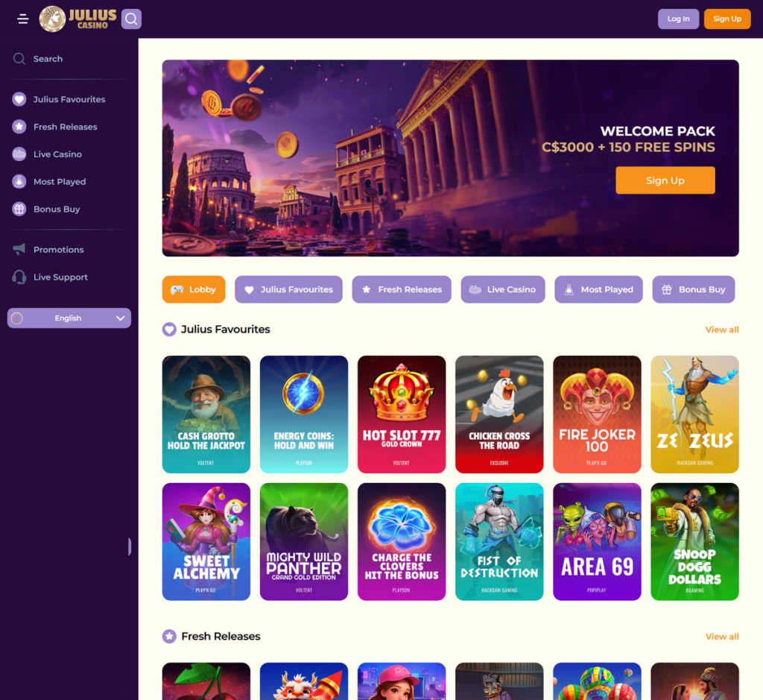This screenshot has width=763, height=700.
Task: Open the Fire Joker 100 game thumbnail
Action: pyautogui.click(x=597, y=414)
